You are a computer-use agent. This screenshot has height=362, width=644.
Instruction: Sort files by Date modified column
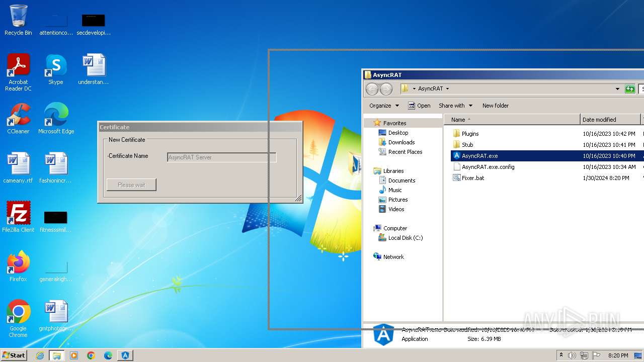(610, 120)
